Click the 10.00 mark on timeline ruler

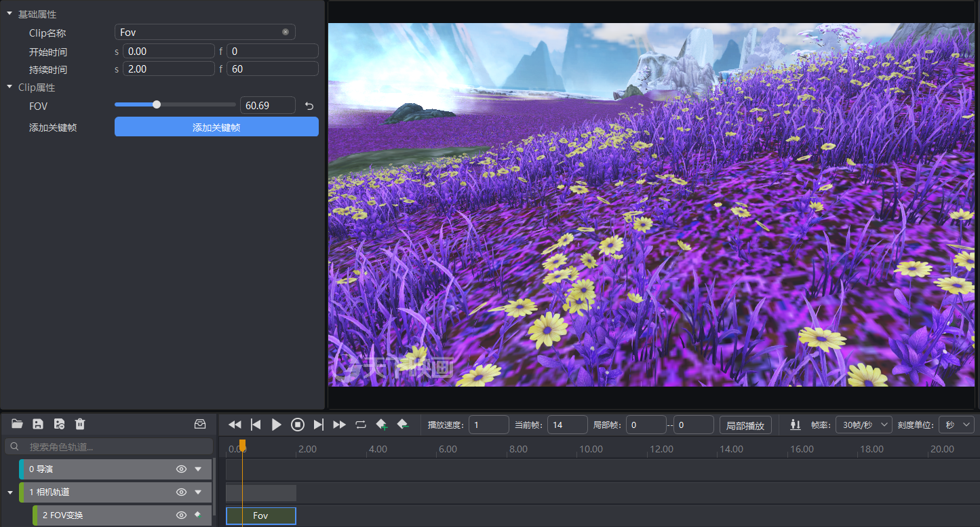point(591,449)
